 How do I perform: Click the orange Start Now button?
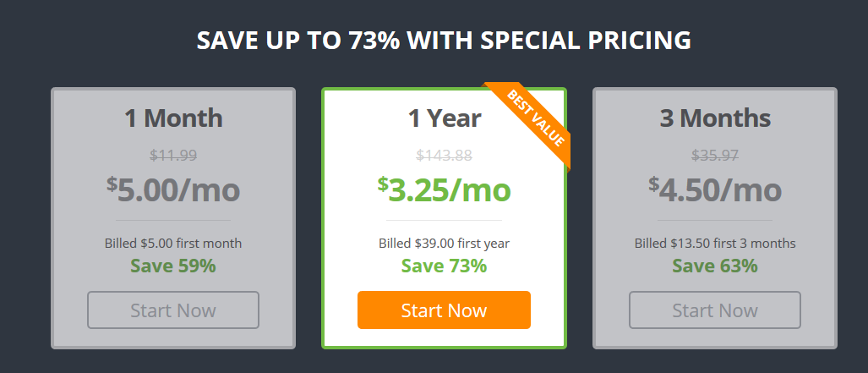[444, 310]
